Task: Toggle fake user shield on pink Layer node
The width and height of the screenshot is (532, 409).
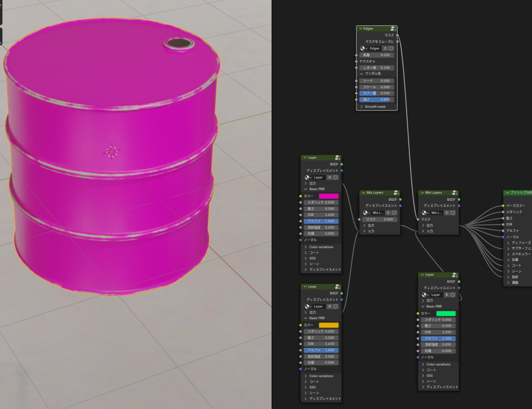Action: coord(336,178)
